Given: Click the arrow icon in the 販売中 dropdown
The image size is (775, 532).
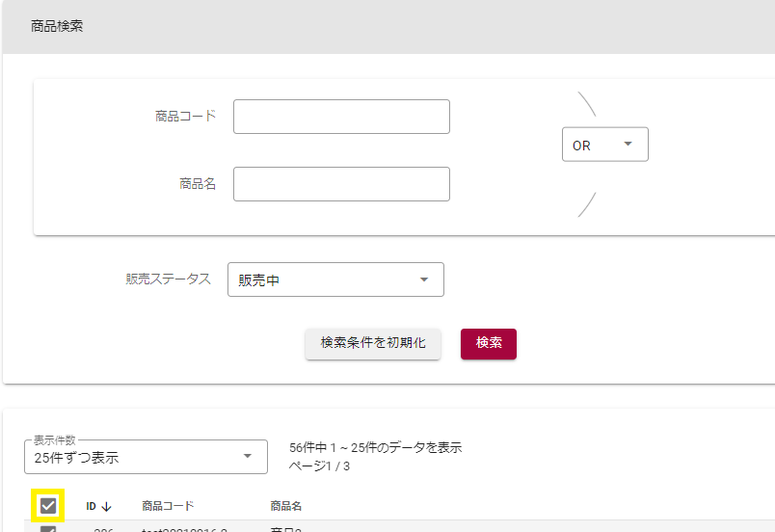Looking at the screenshot, I should (424, 280).
